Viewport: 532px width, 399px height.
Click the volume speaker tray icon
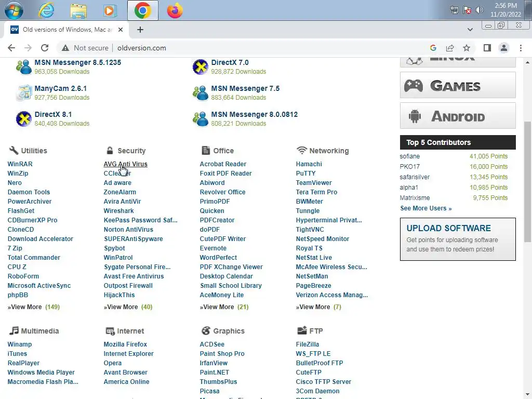(480, 10)
